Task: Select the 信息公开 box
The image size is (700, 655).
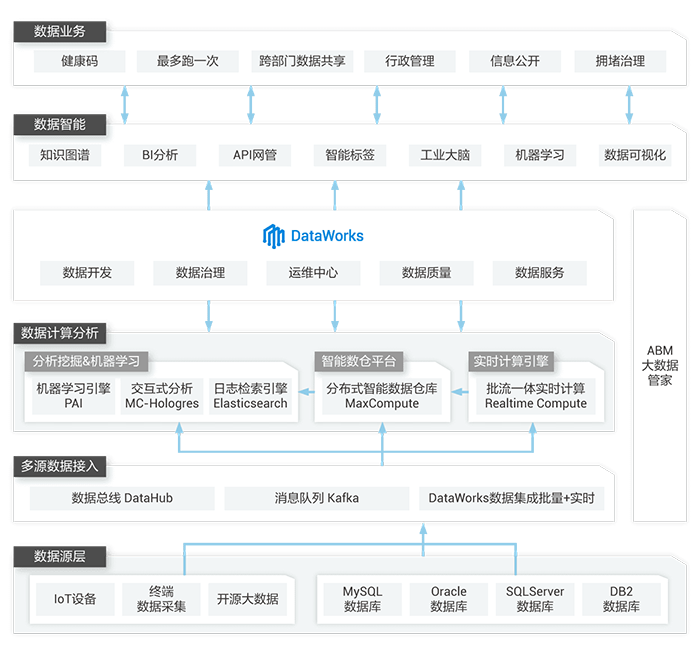Action: point(515,61)
